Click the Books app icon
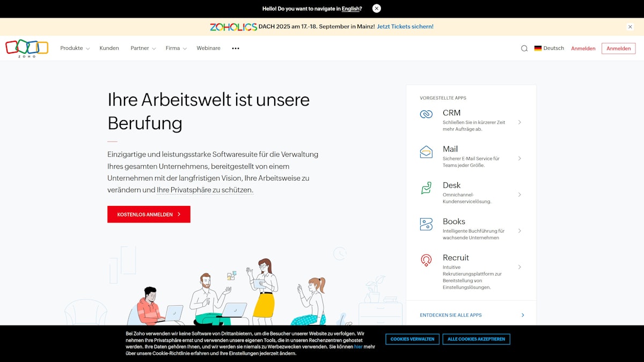 426,225
